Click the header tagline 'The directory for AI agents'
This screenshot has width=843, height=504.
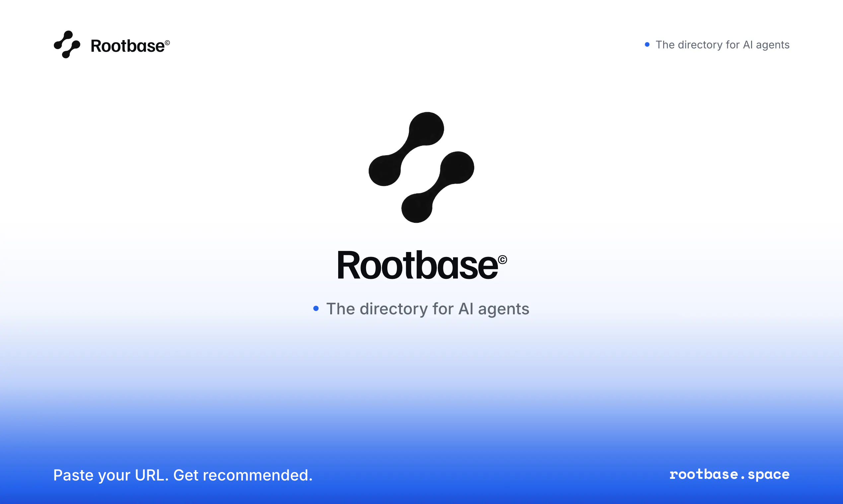pos(722,45)
